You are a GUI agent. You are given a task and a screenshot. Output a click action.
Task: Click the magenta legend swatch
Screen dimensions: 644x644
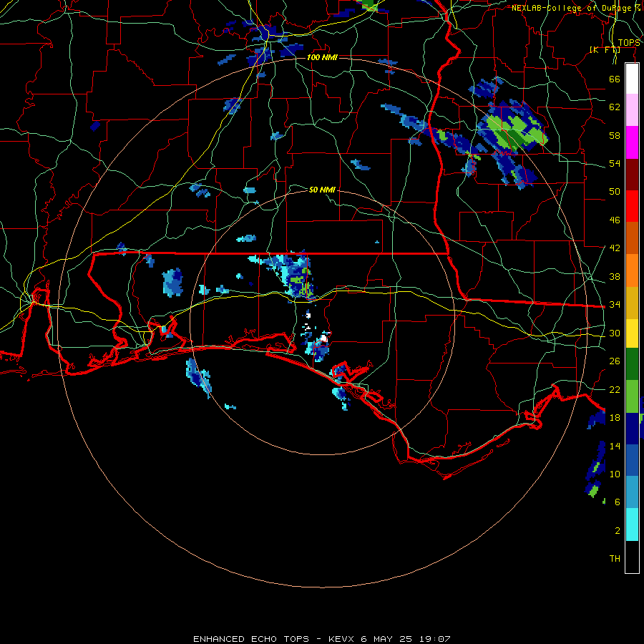tap(632, 142)
